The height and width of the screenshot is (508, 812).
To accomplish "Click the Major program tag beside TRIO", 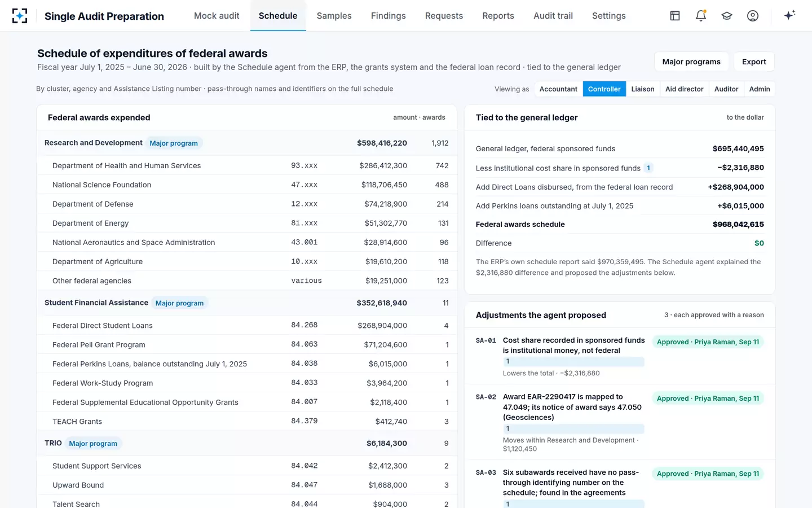I will 93,444.
